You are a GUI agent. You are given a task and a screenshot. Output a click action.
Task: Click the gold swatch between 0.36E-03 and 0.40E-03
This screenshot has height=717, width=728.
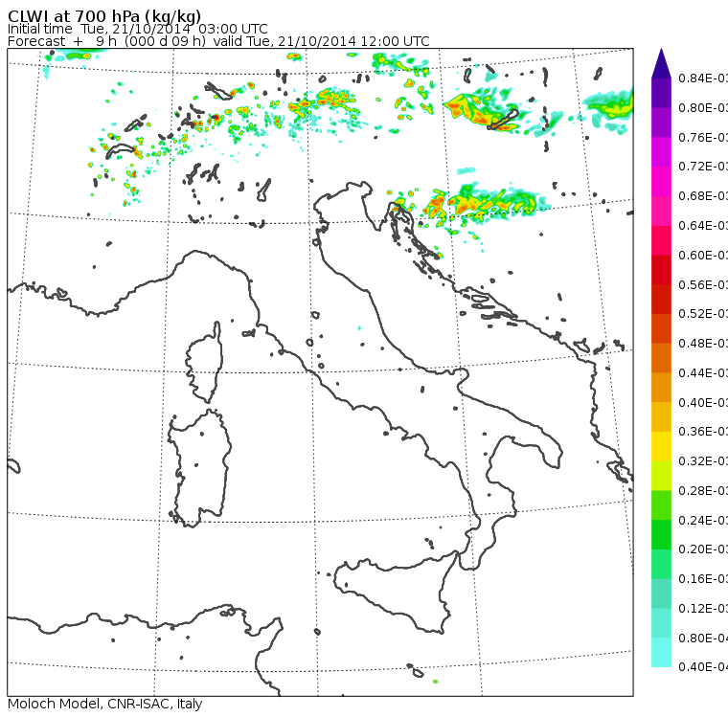point(661,416)
